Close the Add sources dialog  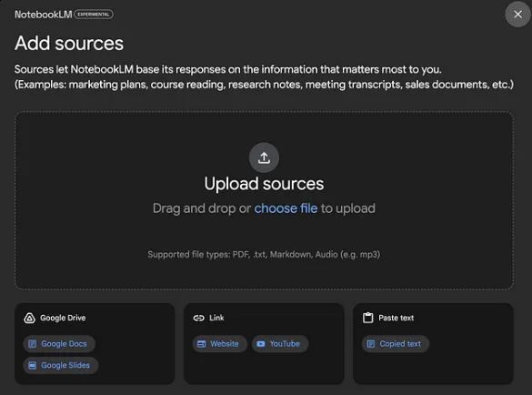[x=517, y=15]
